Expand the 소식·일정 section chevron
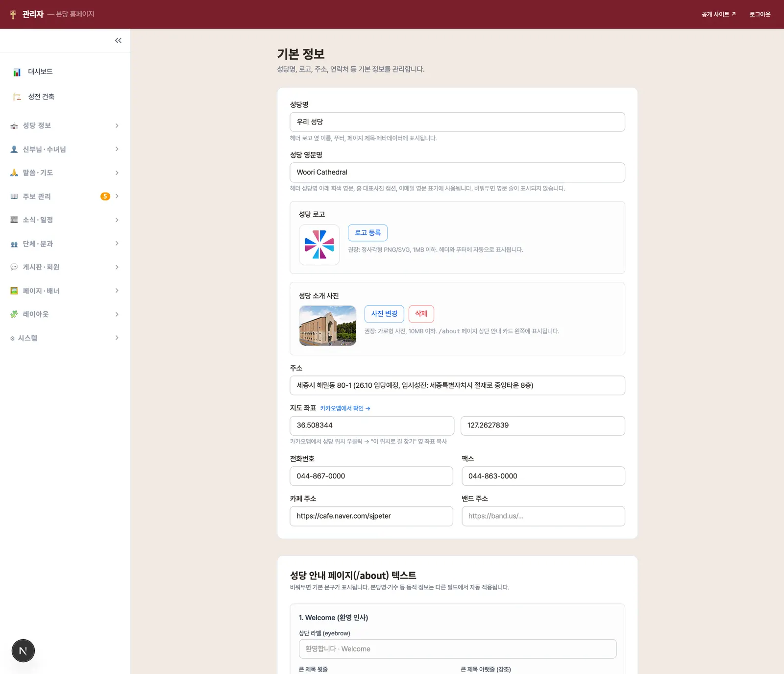 point(117,220)
